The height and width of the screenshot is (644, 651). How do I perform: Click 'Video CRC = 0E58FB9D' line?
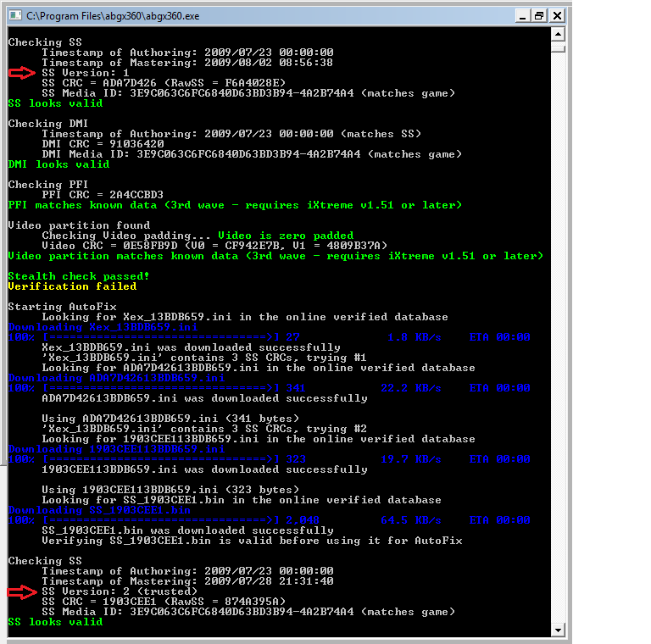point(214,246)
